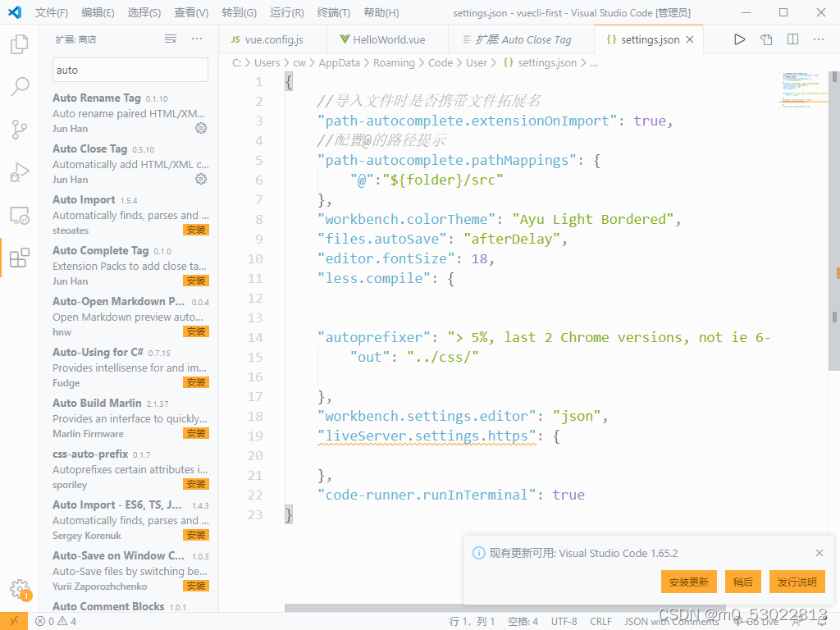Click 安装更新 button in notification

coord(688,582)
